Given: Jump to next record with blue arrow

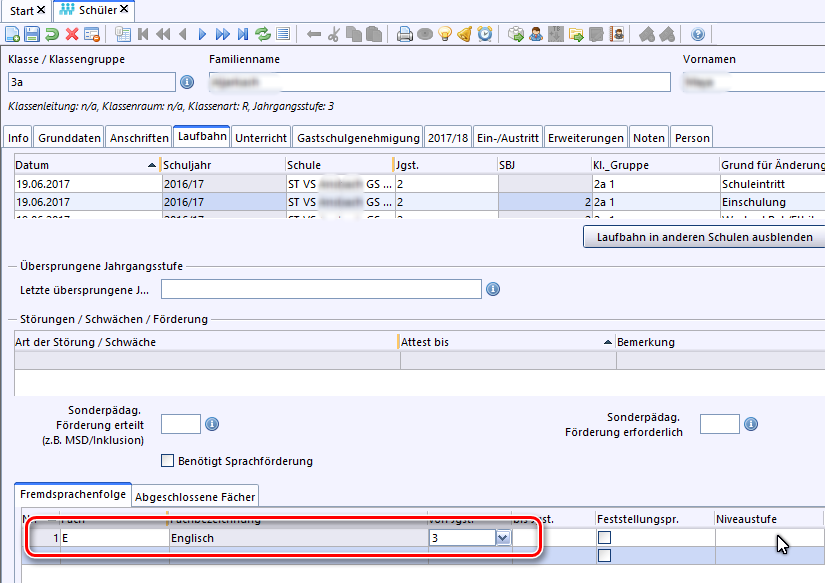Looking at the screenshot, I should 203,34.
